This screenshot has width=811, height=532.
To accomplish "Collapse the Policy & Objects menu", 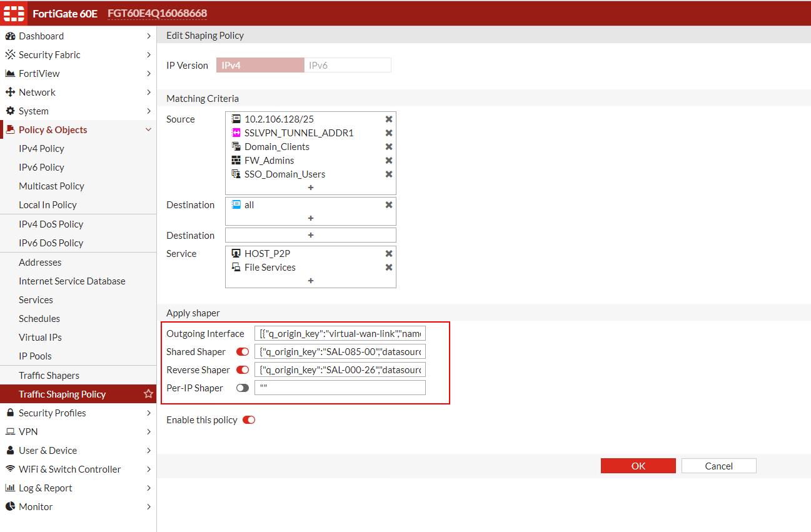I will [x=149, y=130].
